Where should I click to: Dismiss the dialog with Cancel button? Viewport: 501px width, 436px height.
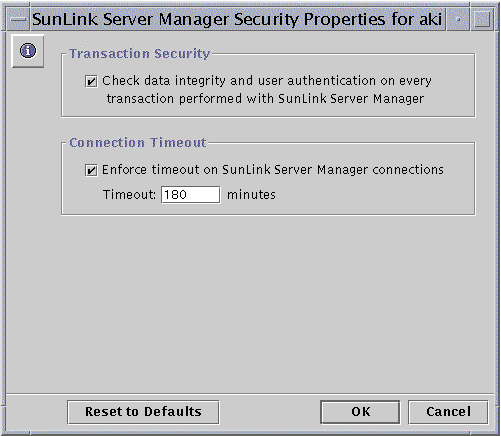pyautogui.click(x=448, y=412)
